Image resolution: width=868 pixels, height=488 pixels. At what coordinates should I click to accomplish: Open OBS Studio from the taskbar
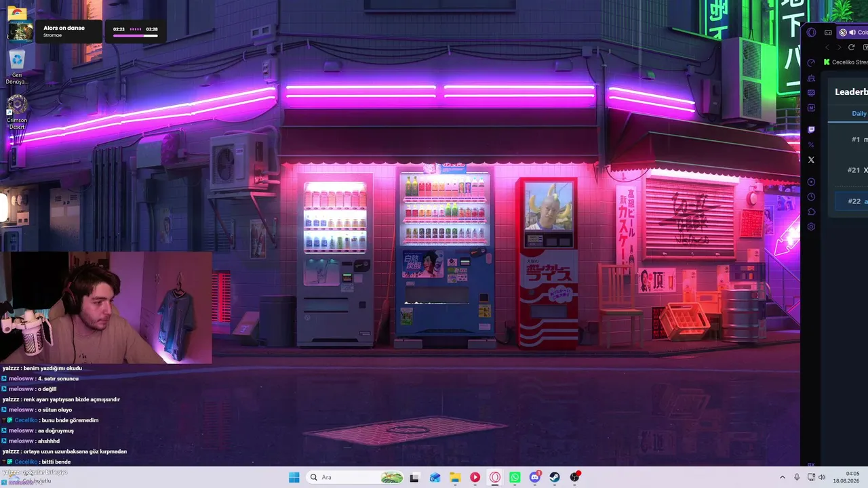click(x=575, y=477)
